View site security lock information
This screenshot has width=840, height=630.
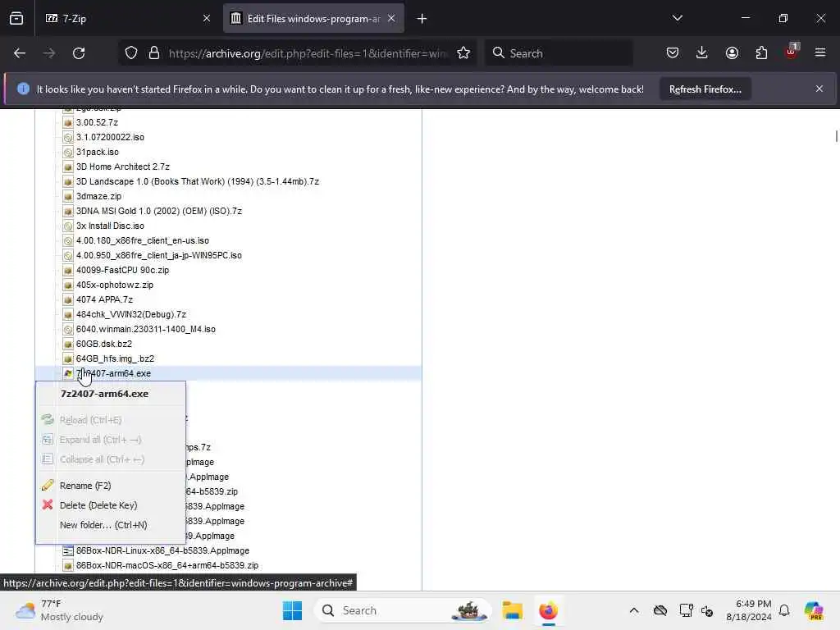[154, 53]
